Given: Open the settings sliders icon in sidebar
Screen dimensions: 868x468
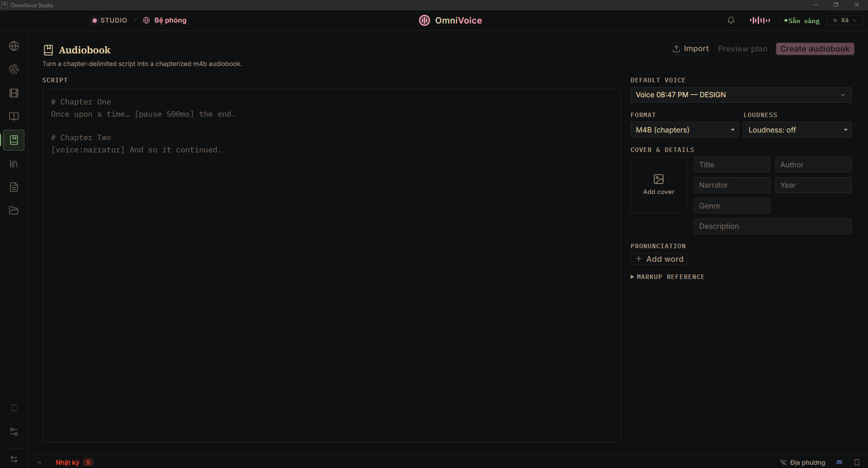Looking at the screenshot, I should pyautogui.click(x=14, y=432).
